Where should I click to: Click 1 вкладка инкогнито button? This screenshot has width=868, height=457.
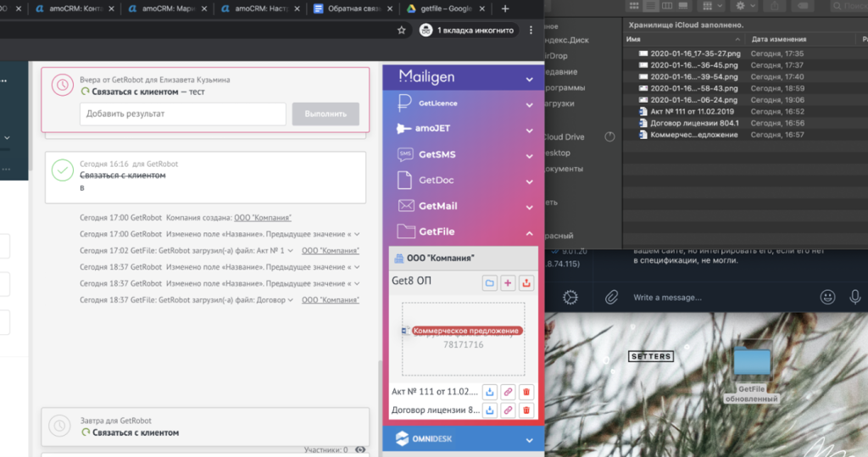coord(468,31)
